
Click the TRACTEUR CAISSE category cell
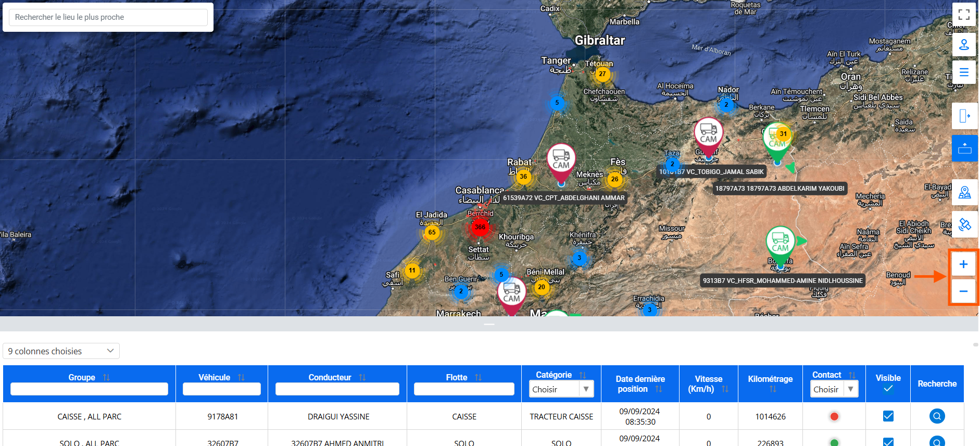pyautogui.click(x=561, y=416)
